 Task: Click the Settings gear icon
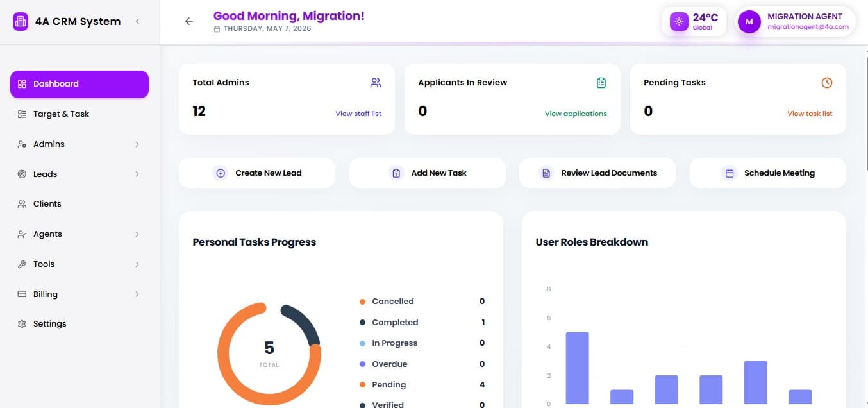[x=22, y=324]
